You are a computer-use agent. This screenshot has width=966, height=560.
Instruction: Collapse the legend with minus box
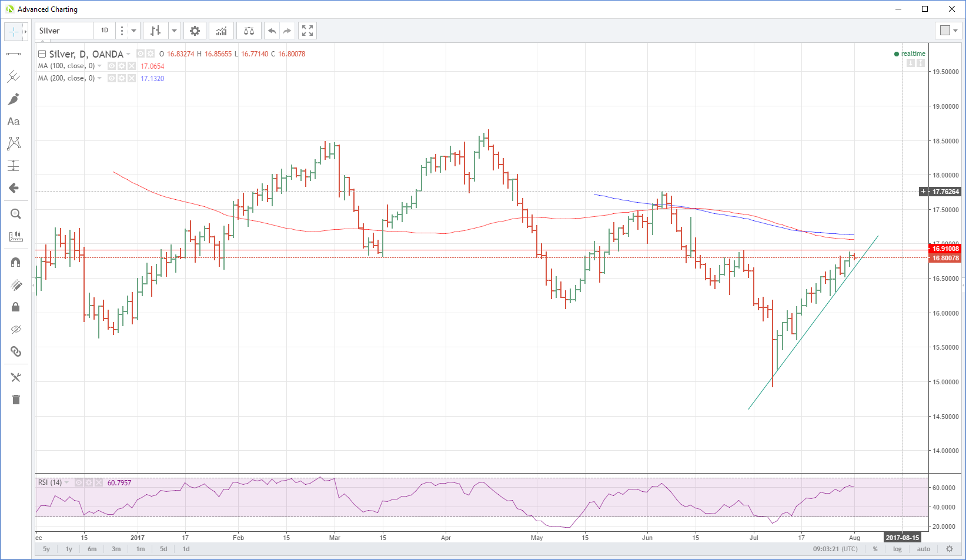(x=42, y=53)
